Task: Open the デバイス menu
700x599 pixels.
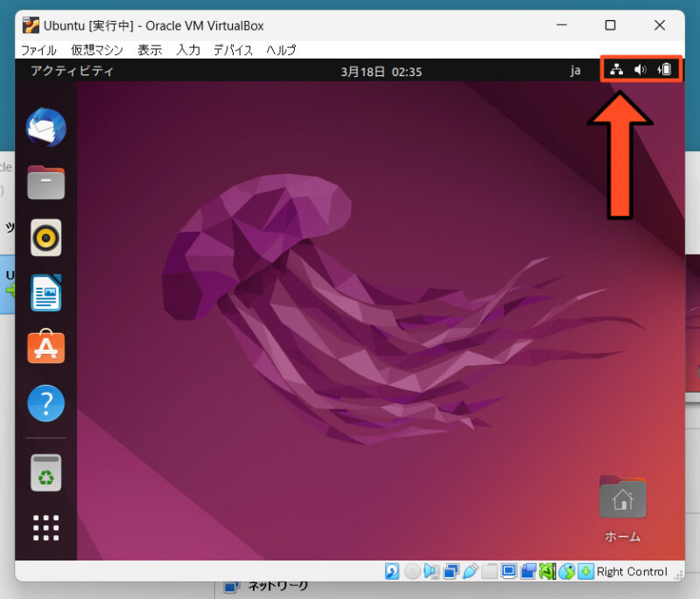Action: tap(233, 50)
